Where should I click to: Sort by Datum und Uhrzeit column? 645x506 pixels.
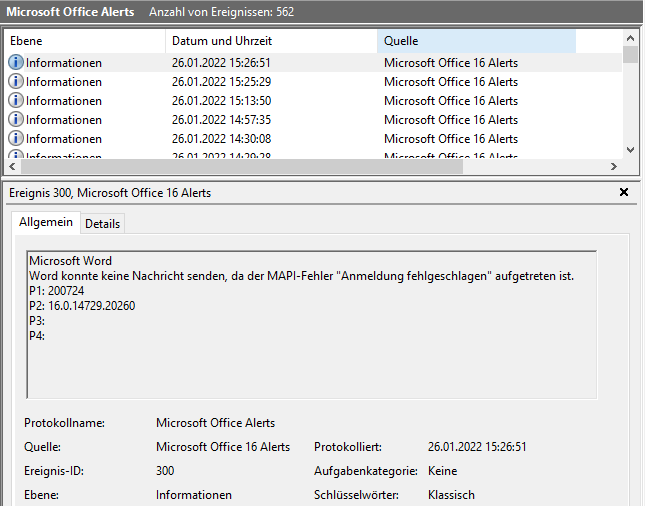click(270, 41)
